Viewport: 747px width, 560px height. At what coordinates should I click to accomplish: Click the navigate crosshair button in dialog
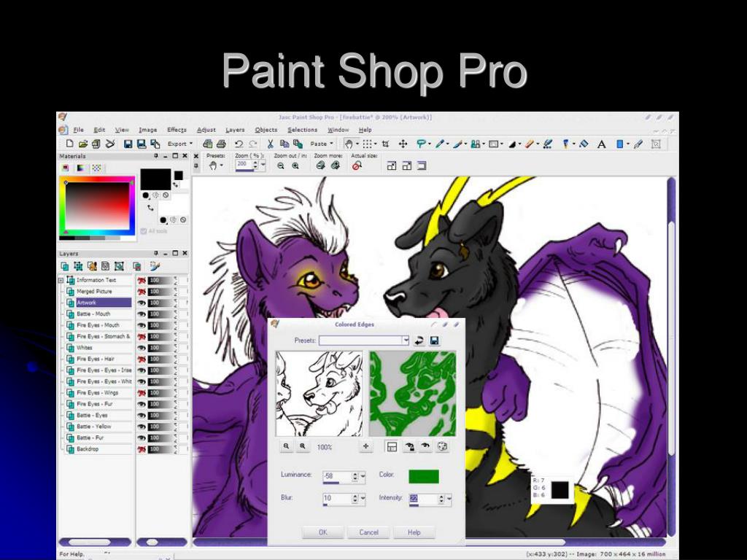click(366, 447)
